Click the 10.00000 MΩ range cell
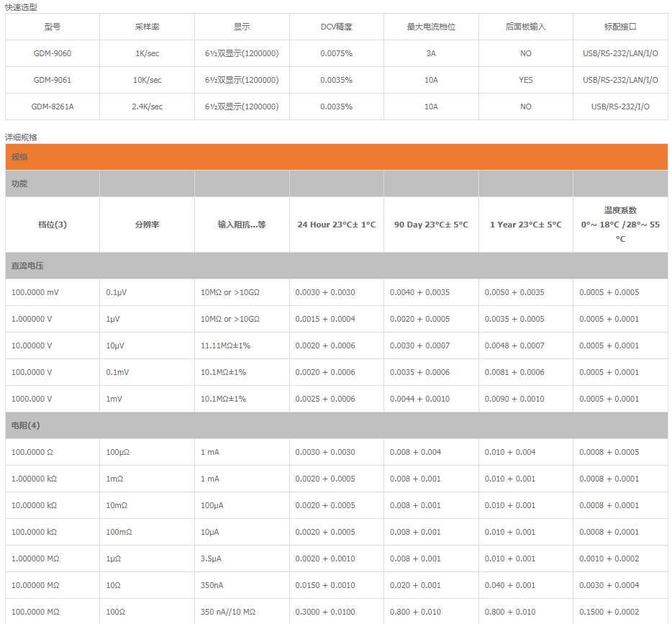The image size is (672, 624). pyautogui.click(x=53, y=585)
